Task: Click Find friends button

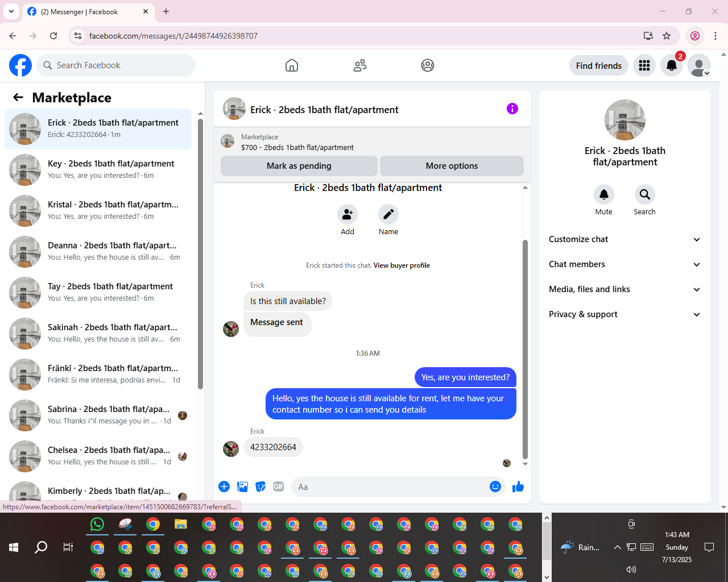Action: point(599,65)
